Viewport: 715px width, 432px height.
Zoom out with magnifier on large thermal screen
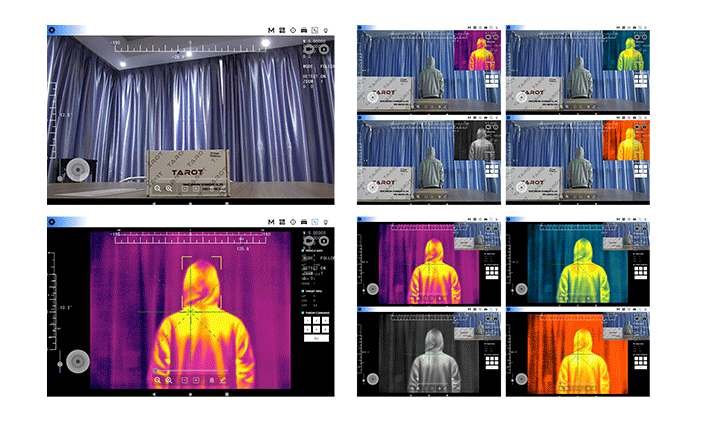[x=157, y=380]
